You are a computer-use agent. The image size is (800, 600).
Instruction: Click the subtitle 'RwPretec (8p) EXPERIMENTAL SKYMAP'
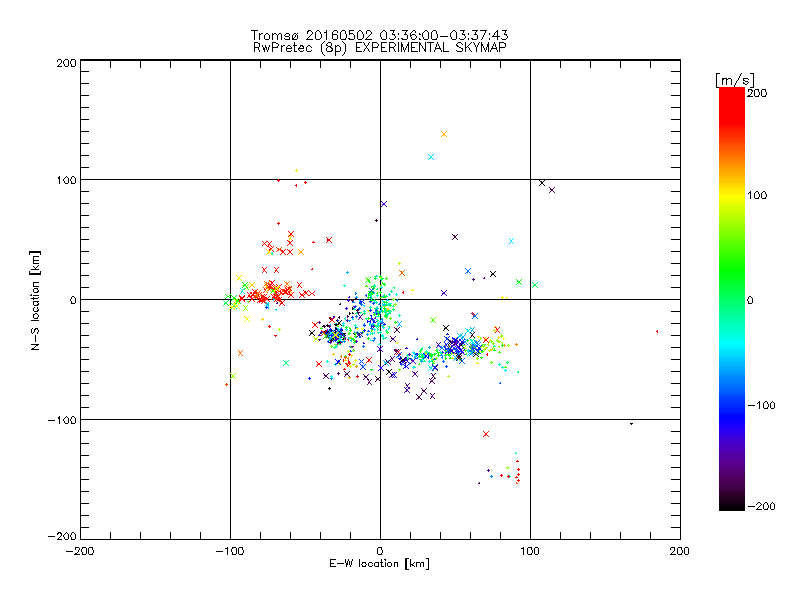379,48
